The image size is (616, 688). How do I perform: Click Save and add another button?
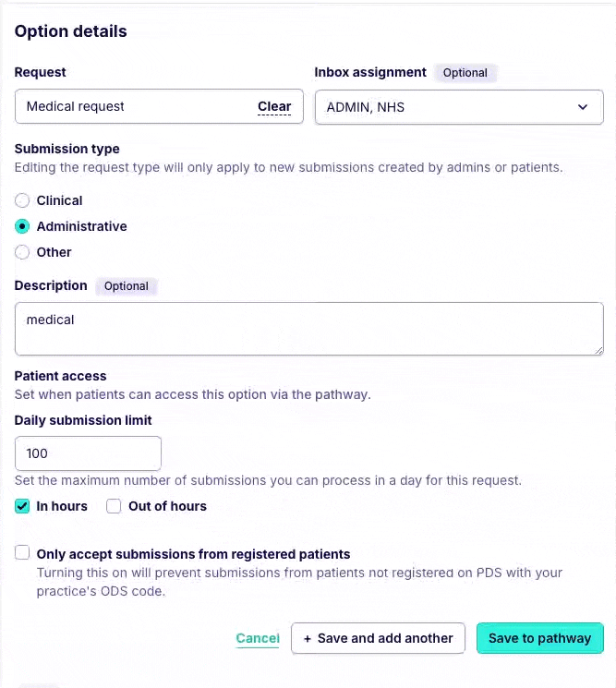(x=378, y=638)
